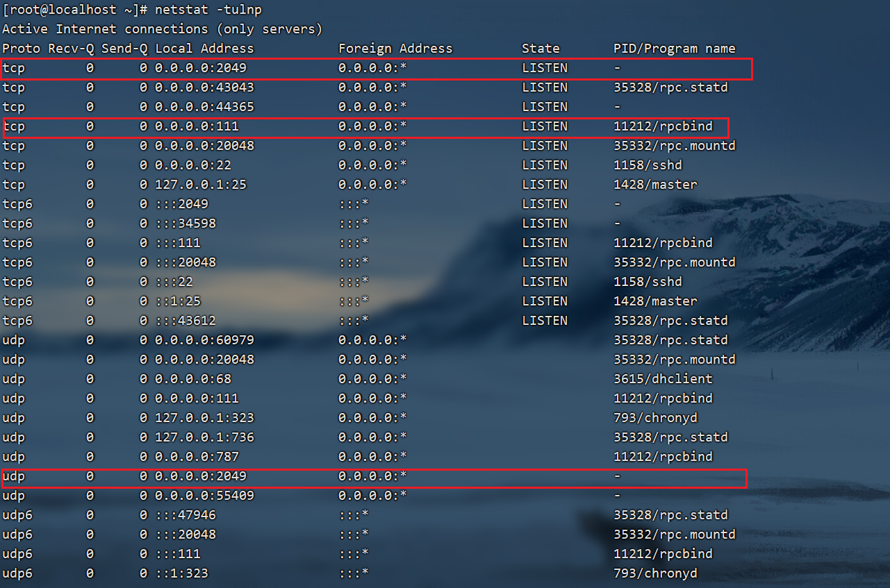Click the State column header

(541, 49)
